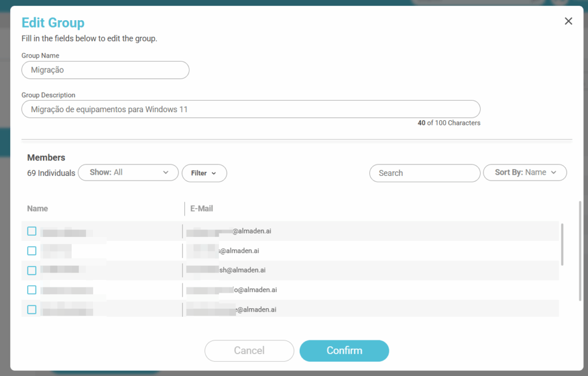Confirm the group edits
Viewport: 588px width, 376px height.
click(x=344, y=351)
